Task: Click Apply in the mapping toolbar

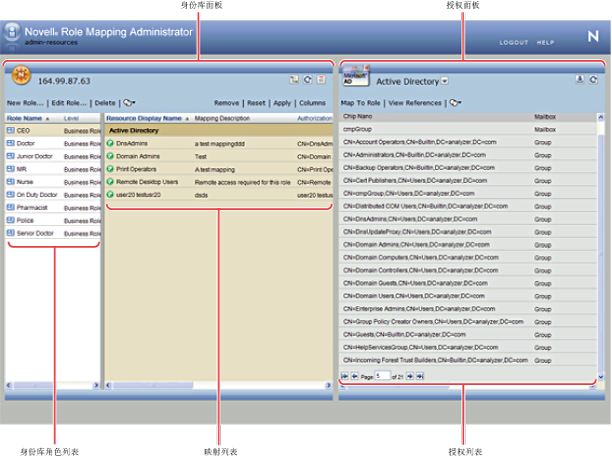Action: [x=282, y=103]
